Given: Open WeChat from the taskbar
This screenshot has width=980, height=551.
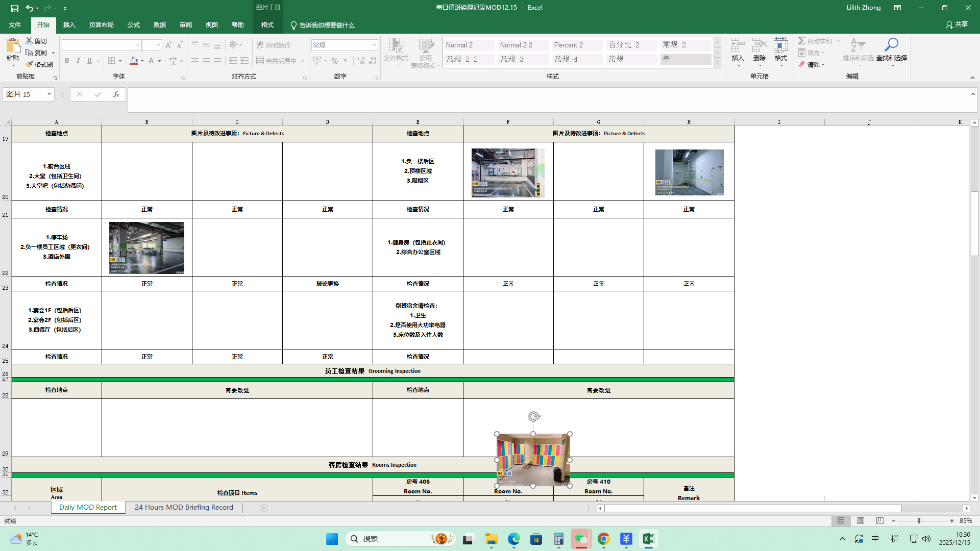Looking at the screenshot, I should (x=581, y=539).
